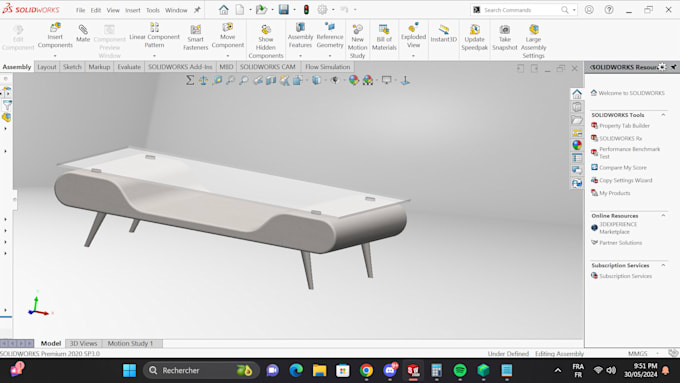Image resolution: width=680 pixels, height=383 pixels.
Task: Open dropdown arrow under Exploded View
Action: [x=413, y=56]
